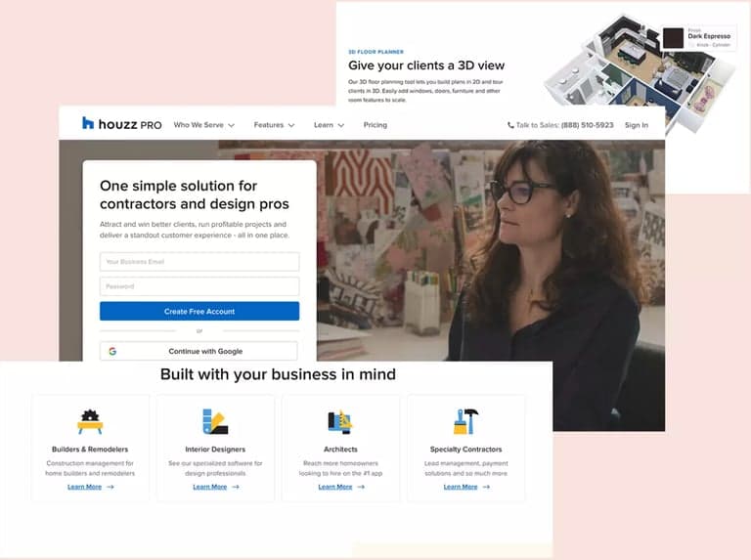Click the Interior Designers swatch icon
Screen dimensions: 751x560
215,421
